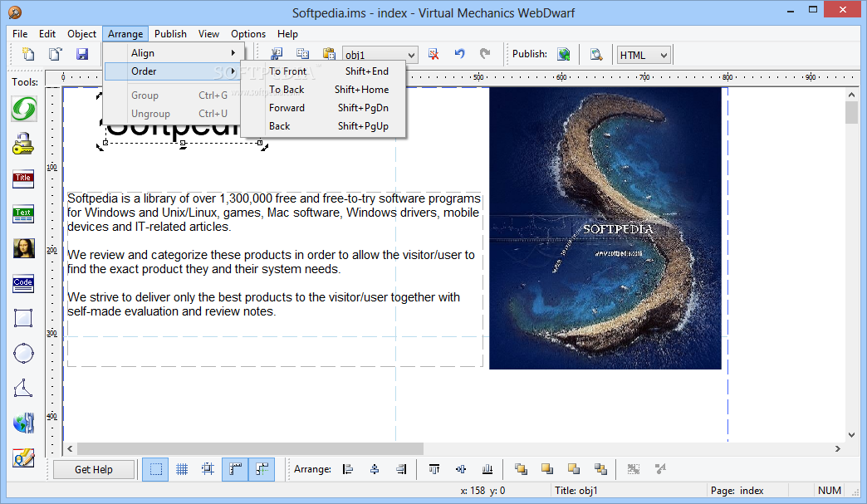Image resolution: width=867 pixels, height=504 pixels.
Task: Open the View menu
Action: click(208, 34)
